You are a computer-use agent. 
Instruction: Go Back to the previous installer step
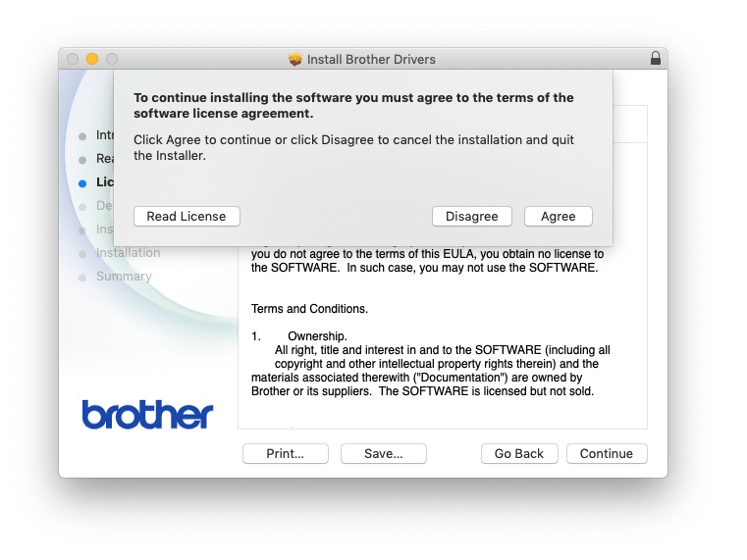click(x=519, y=453)
